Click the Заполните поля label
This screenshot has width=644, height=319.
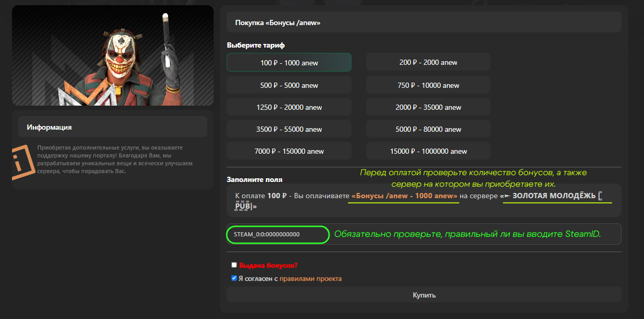[254, 179]
